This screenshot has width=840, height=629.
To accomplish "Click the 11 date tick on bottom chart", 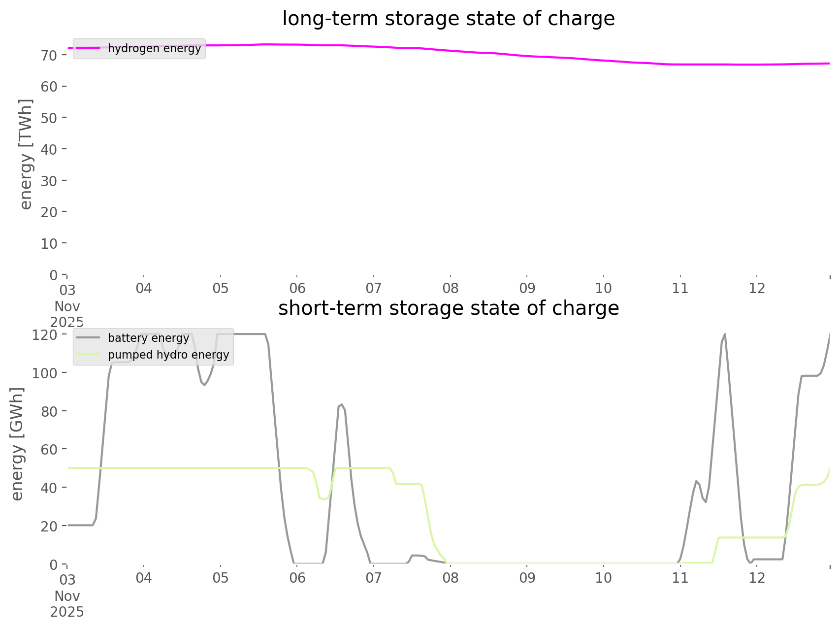I will (680, 578).
